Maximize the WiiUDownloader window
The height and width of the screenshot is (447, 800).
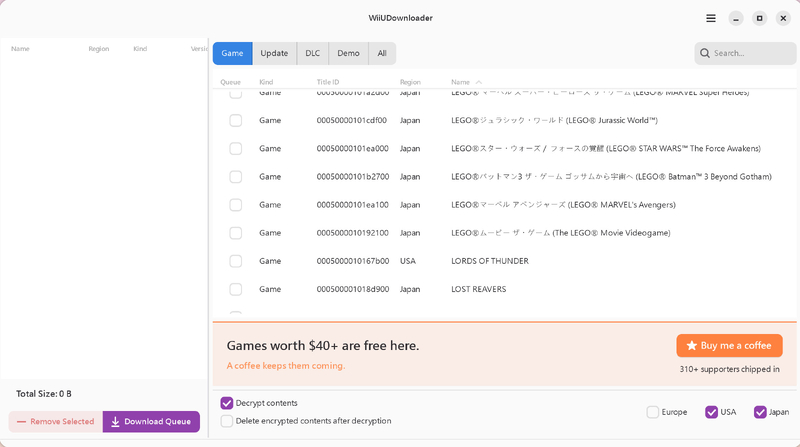click(759, 18)
